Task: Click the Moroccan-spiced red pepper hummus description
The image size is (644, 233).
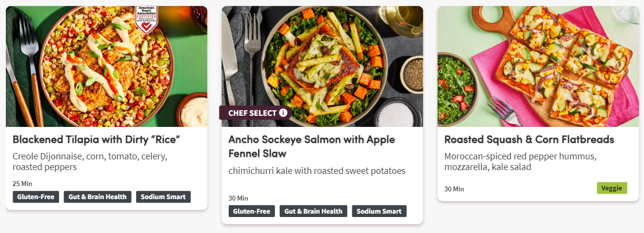Action: pyautogui.click(x=520, y=162)
